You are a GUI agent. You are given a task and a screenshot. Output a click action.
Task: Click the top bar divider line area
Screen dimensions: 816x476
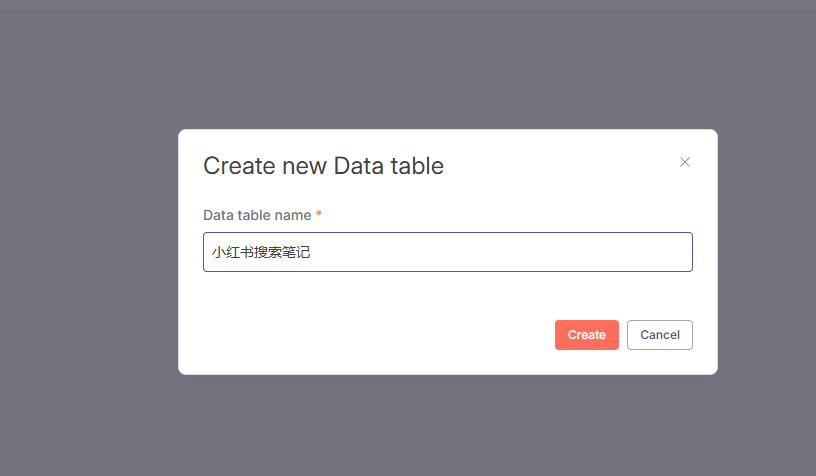pos(408,11)
